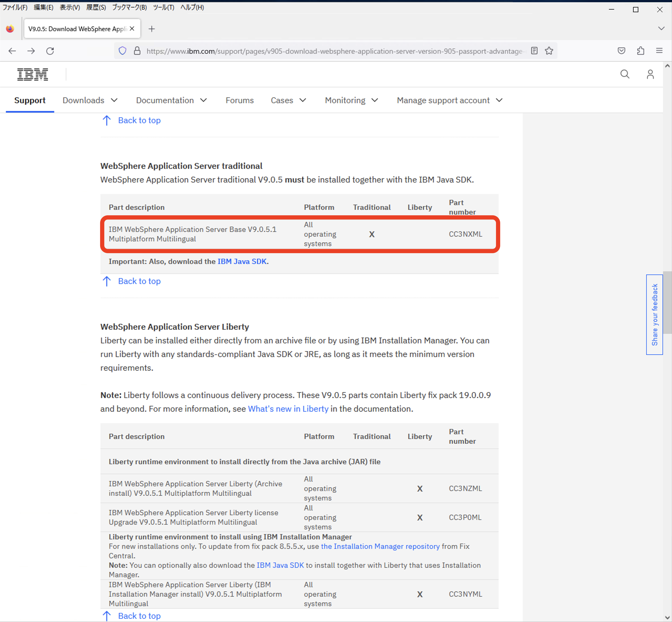Image resolution: width=672 pixels, height=622 pixels.
Task: Expand the Downloads menu
Action: click(x=90, y=100)
